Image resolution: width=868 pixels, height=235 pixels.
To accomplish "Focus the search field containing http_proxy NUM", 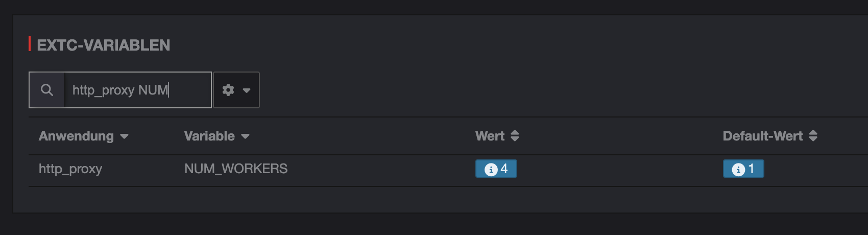I will click(138, 90).
